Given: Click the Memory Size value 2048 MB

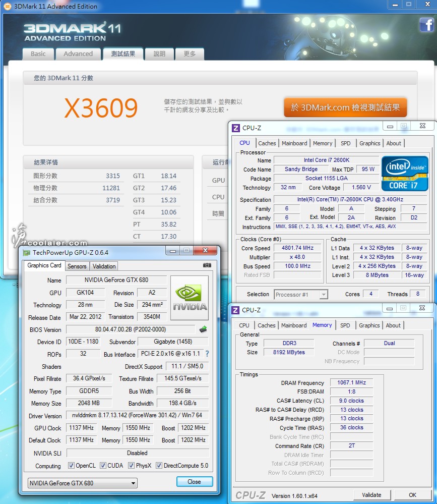Looking at the screenshot, I should point(89,403).
